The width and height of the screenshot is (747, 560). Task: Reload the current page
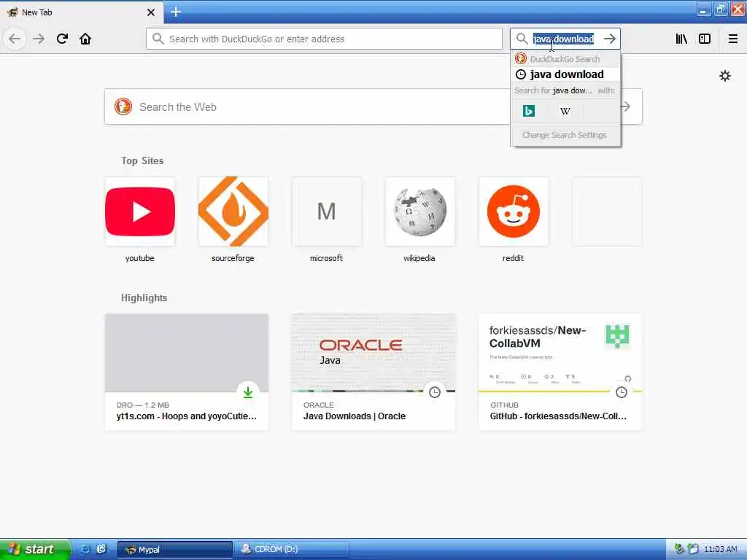[62, 39]
